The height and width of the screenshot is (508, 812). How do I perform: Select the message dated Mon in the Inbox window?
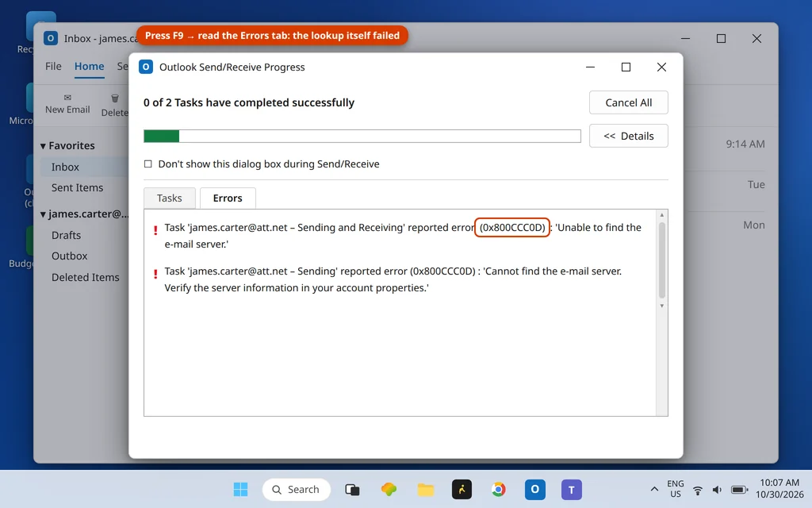754,225
